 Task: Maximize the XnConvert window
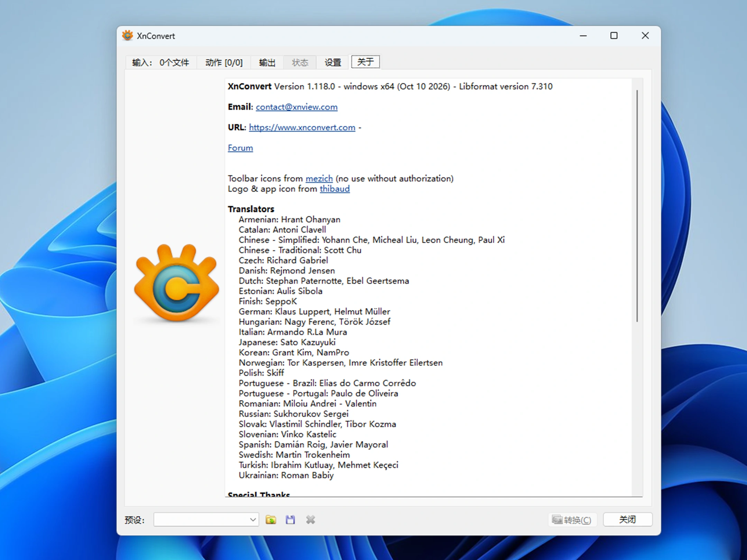click(x=614, y=36)
